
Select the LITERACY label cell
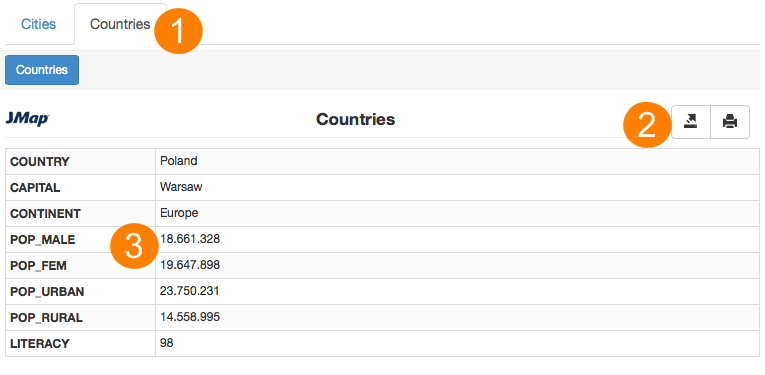click(81, 344)
